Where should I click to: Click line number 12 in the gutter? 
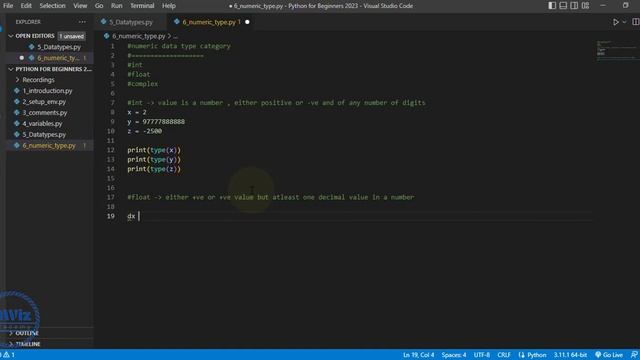click(x=111, y=150)
